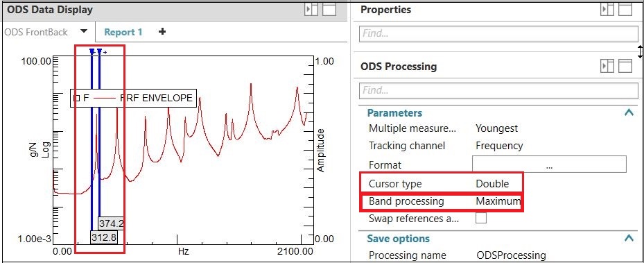Toggle the Swap references checkbox

(481, 218)
